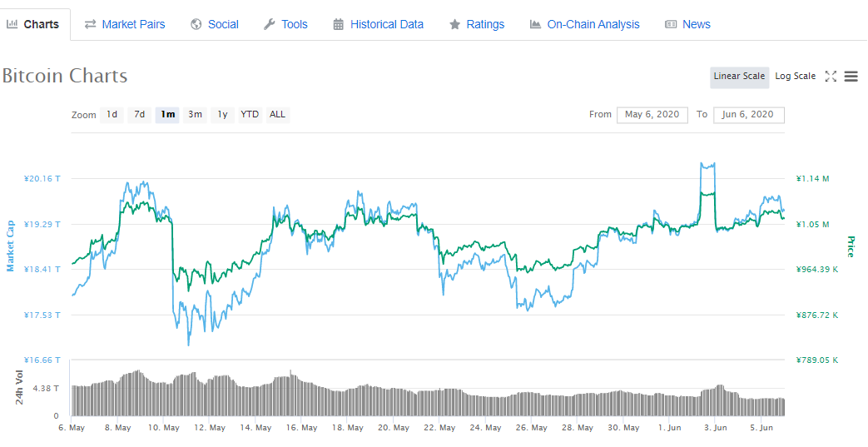Click the ¥17.53 T axis value
This screenshot has width=868, height=447.
tap(42, 315)
